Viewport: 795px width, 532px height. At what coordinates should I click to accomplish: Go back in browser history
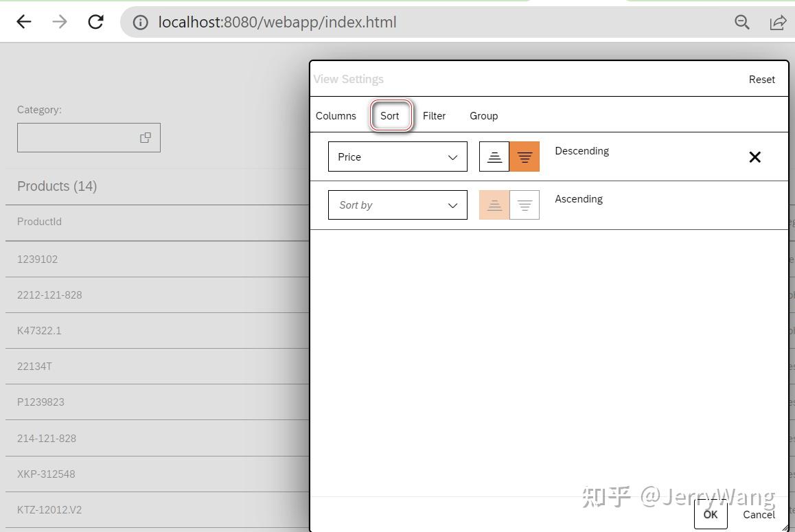point(24,22)
